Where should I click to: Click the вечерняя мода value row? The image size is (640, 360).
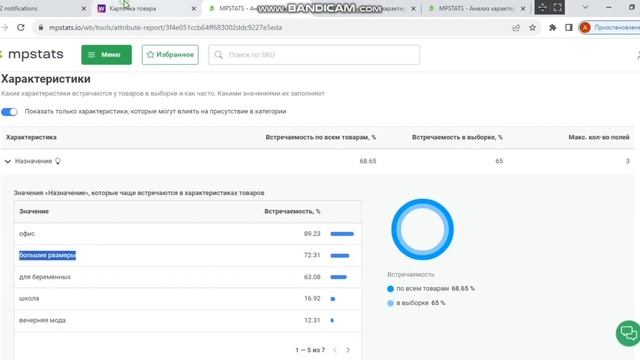point(188,320)
